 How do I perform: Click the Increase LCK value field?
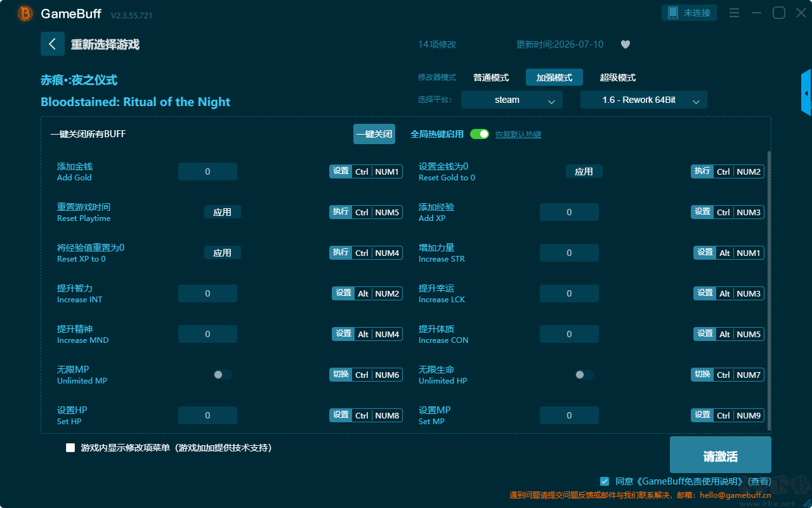569,293
